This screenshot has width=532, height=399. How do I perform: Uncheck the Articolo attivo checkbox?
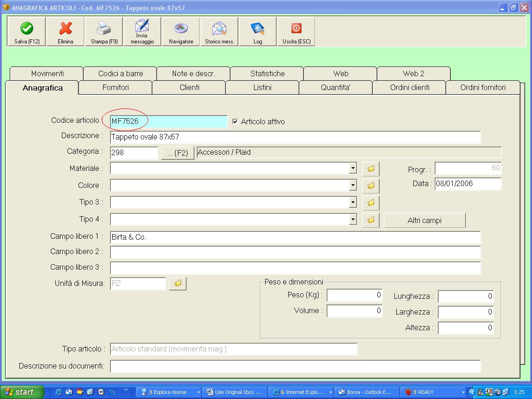click(x=235, y=121)
